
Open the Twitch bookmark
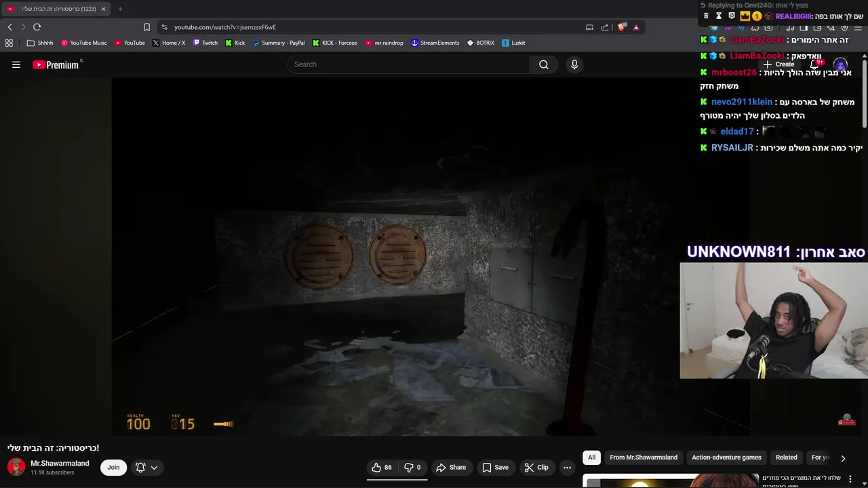(x=205, y=43)
